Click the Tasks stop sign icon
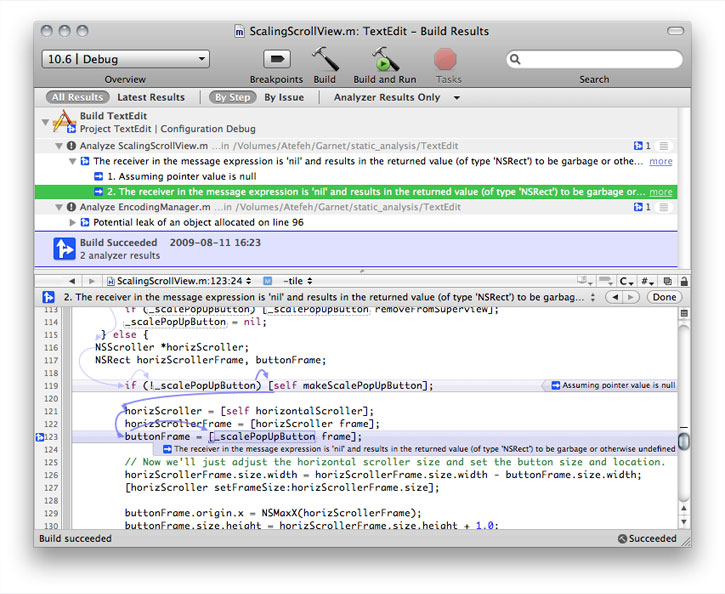The height and width of the screenshot is (594, 725). pos(448,59)
